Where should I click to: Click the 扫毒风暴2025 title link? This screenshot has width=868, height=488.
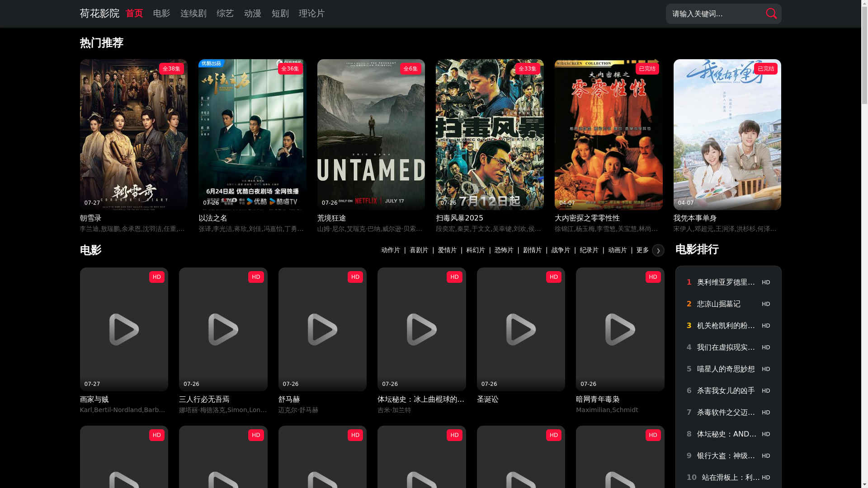(460, 218)
